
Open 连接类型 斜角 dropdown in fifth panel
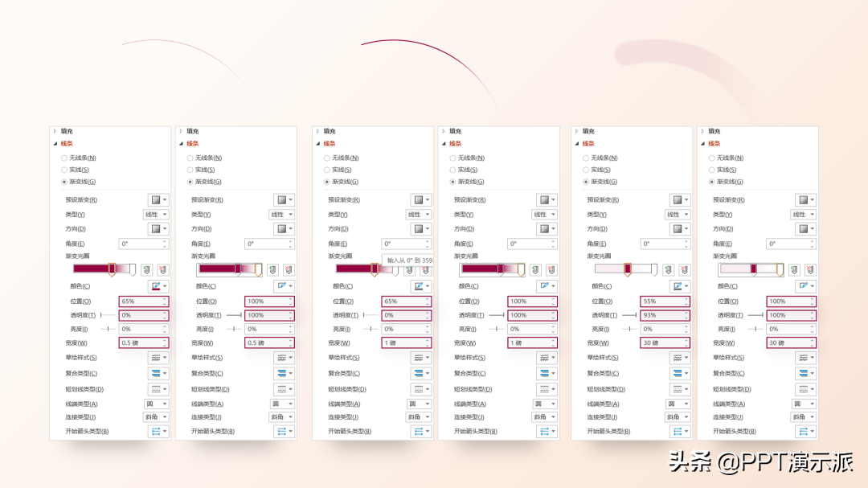[678, 417]
